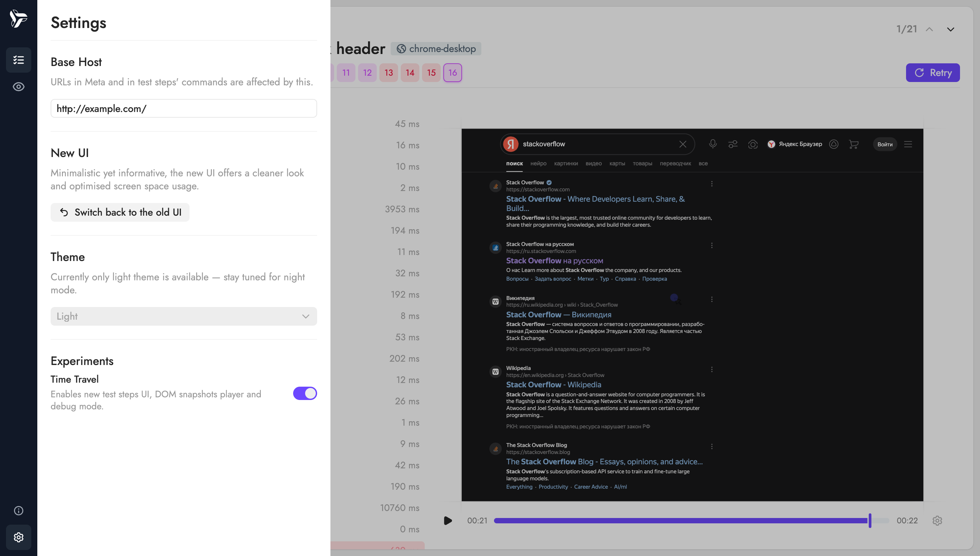Screen dimensions: 980x556
Task: Click the player timeline progress bar
Action: tap(692, 520)
